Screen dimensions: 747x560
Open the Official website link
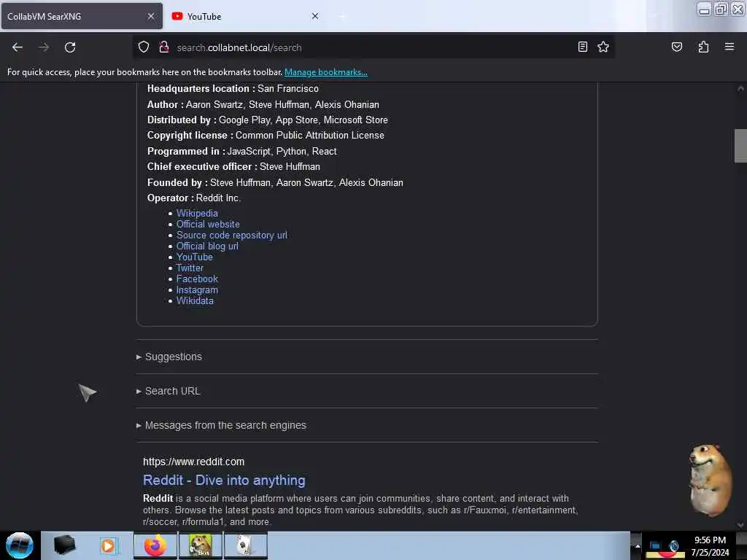(x=208, y=225)
